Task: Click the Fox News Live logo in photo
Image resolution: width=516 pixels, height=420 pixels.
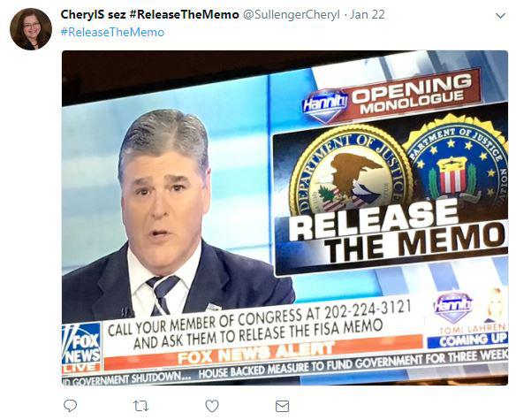Action: click(81, 348)
